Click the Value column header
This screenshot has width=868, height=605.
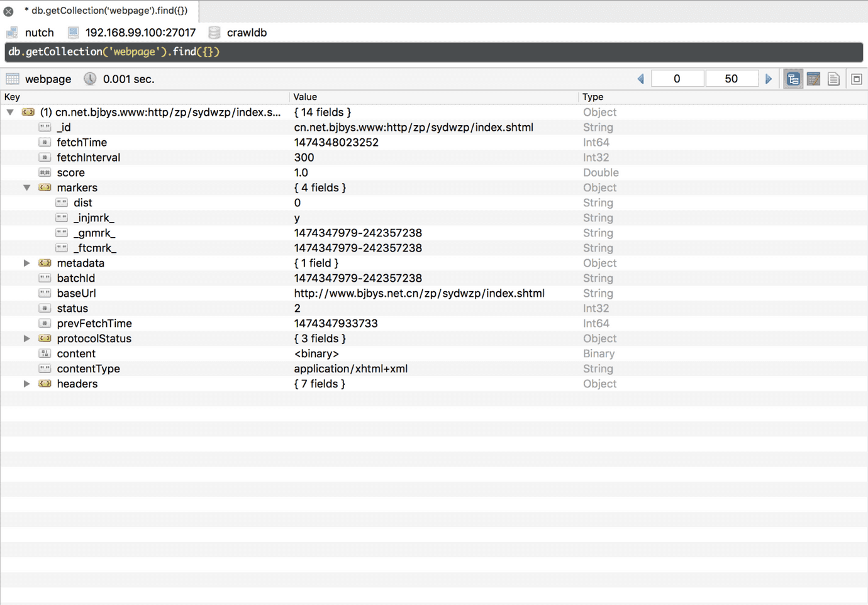pyautogui.click(x=306, y=97)
